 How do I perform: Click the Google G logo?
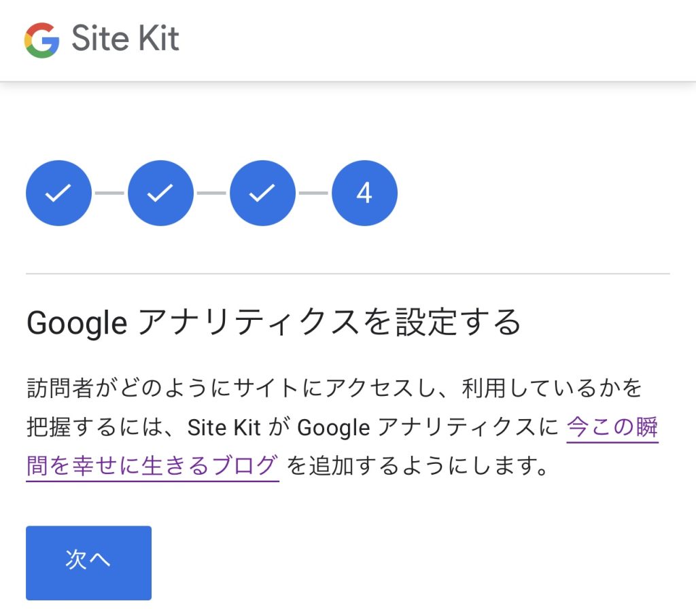click(x=42, y=40)
